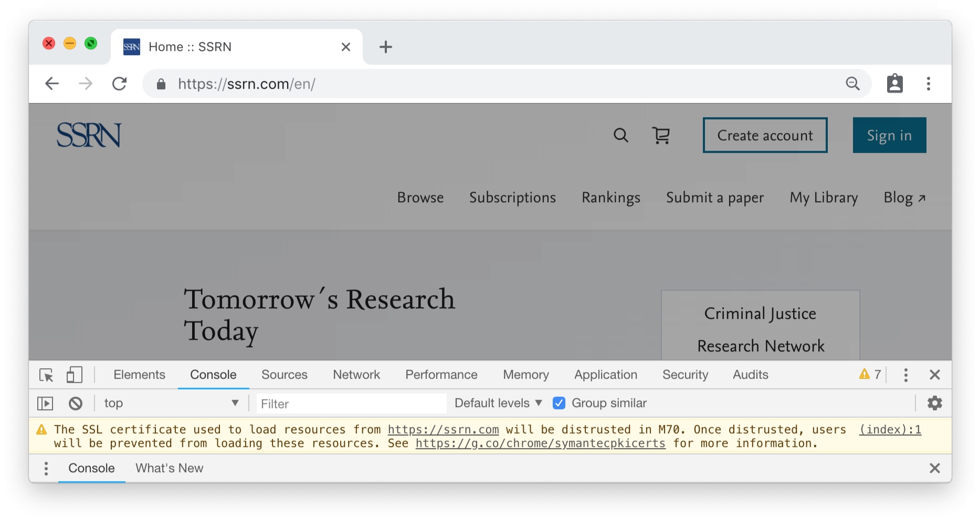
Task: Close the Home :: SSRN tab
Action: click(346, 47)
